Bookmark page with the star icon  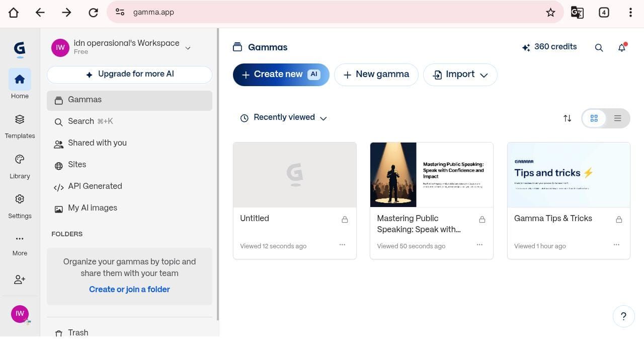[550, 13]
